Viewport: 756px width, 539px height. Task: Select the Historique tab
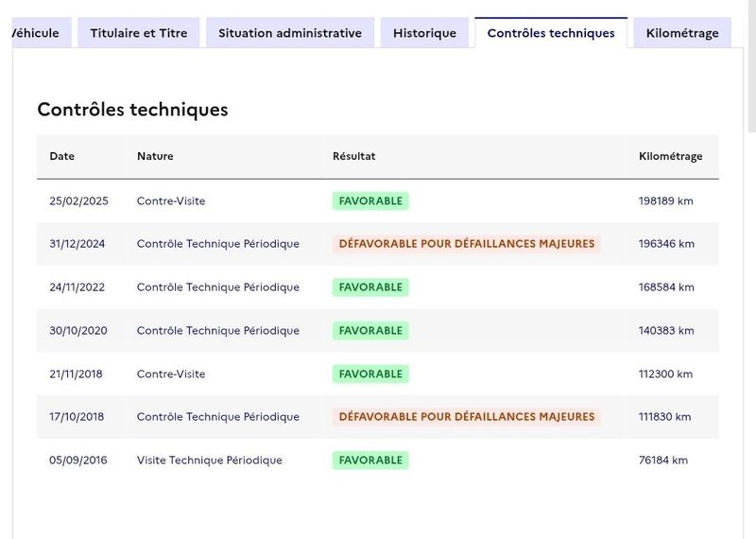click(x=424, y=33)
